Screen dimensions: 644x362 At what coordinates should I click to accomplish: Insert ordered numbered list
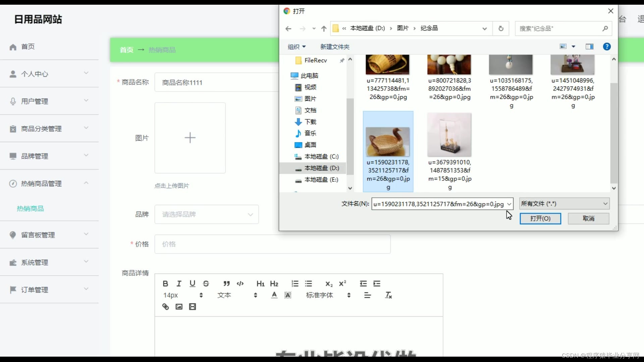tap(295, 284)
